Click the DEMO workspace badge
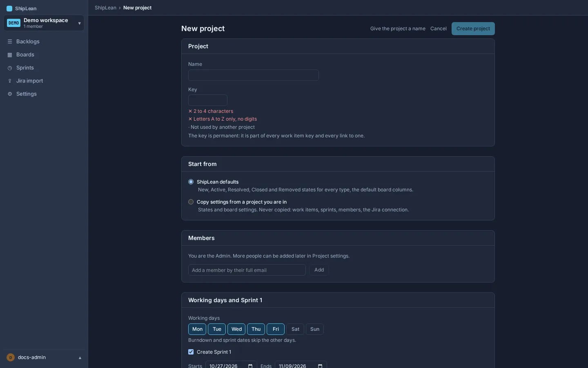588x368 pixels. (14, 23)
